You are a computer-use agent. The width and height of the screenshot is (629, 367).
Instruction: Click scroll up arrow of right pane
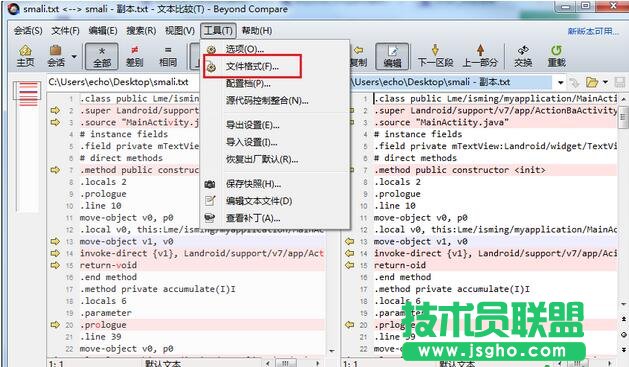point(623,99)
